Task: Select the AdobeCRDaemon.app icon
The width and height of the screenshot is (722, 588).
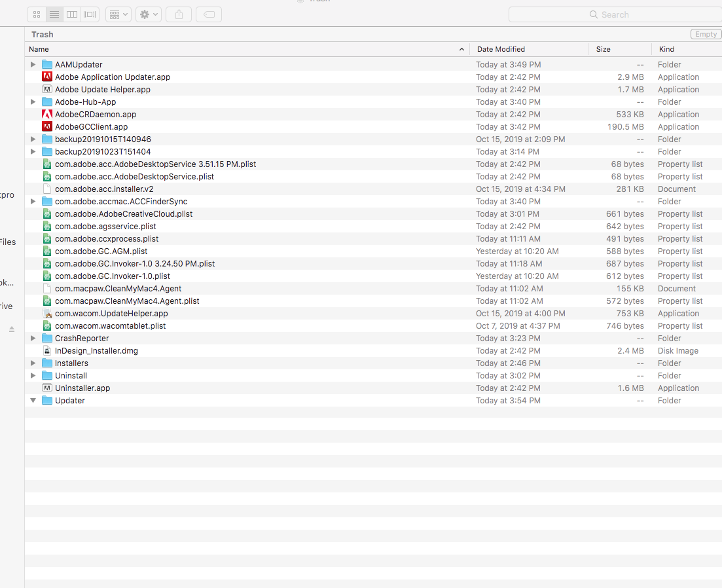Action: click(x=47, y=114)
